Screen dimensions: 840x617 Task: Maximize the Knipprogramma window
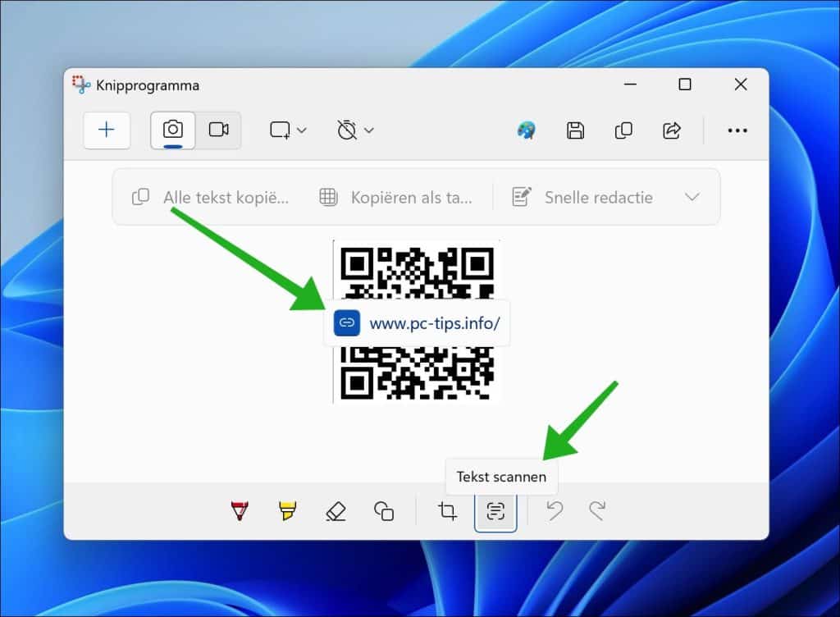(685, 84)
